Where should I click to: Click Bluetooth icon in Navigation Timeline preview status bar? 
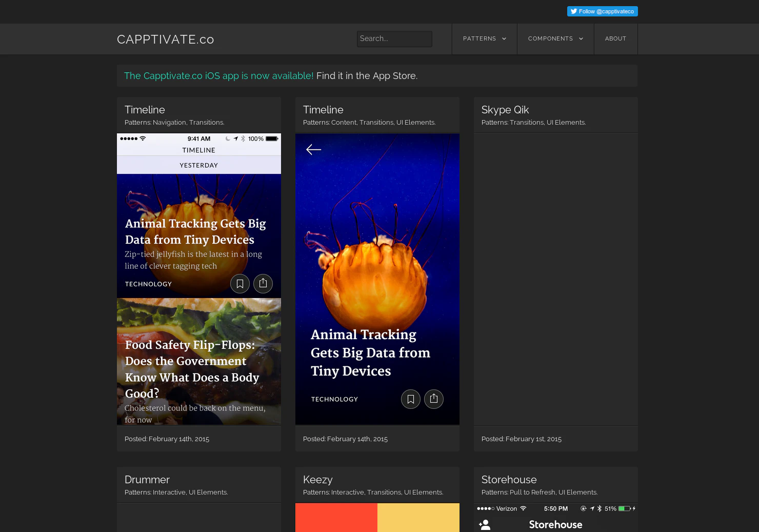click(243, 139)
